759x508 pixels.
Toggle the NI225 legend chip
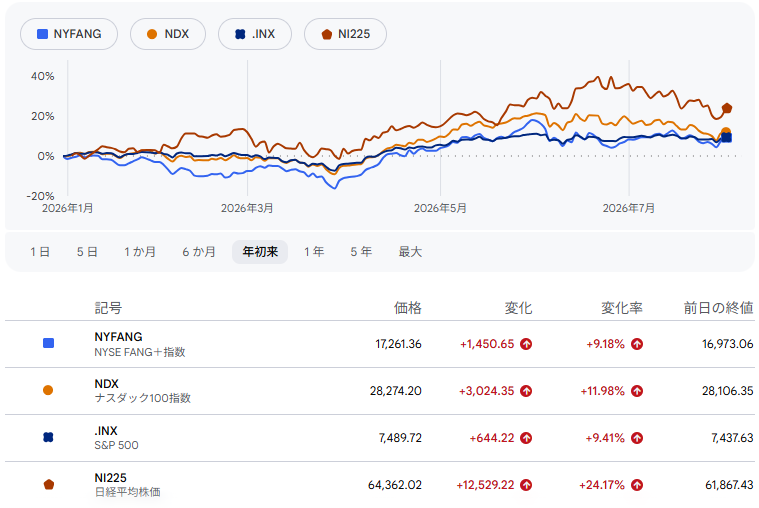(345, 34)
